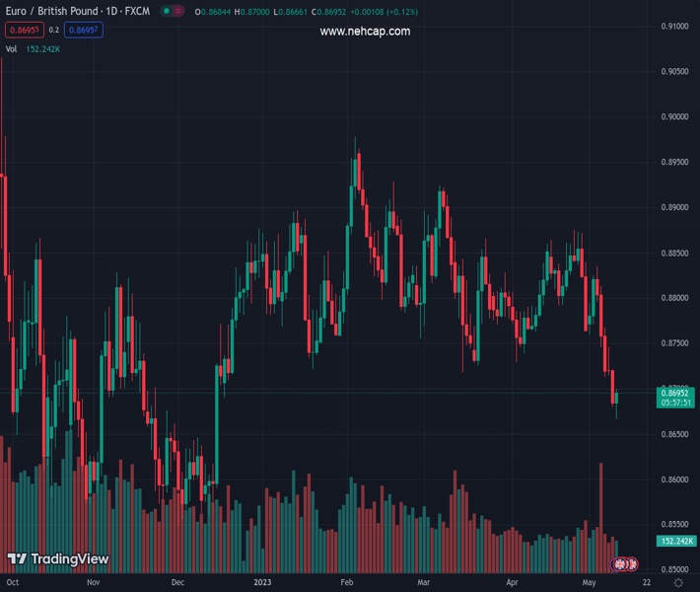Click the green volume label 152.242K on axis

[x=676, y=541]
